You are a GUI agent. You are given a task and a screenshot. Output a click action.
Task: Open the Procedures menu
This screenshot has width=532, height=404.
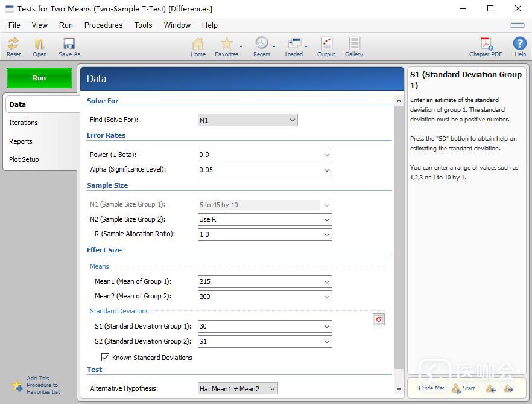(103, 25)
